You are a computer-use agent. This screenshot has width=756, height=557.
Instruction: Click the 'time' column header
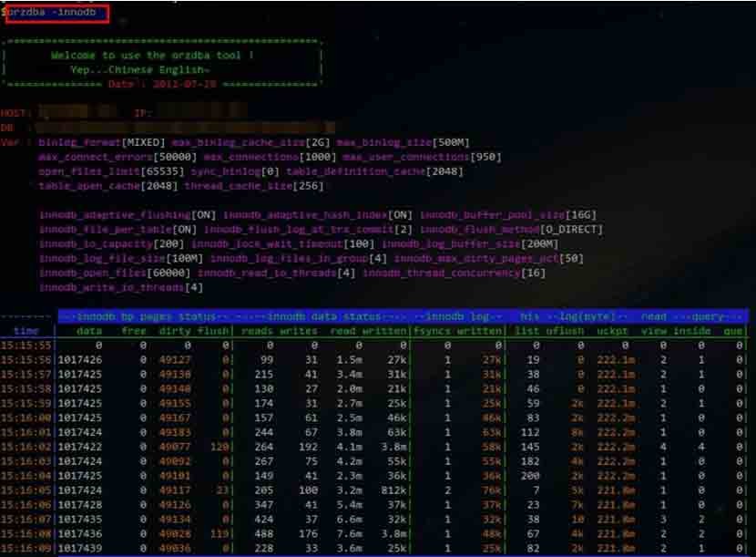click(26, 331)
